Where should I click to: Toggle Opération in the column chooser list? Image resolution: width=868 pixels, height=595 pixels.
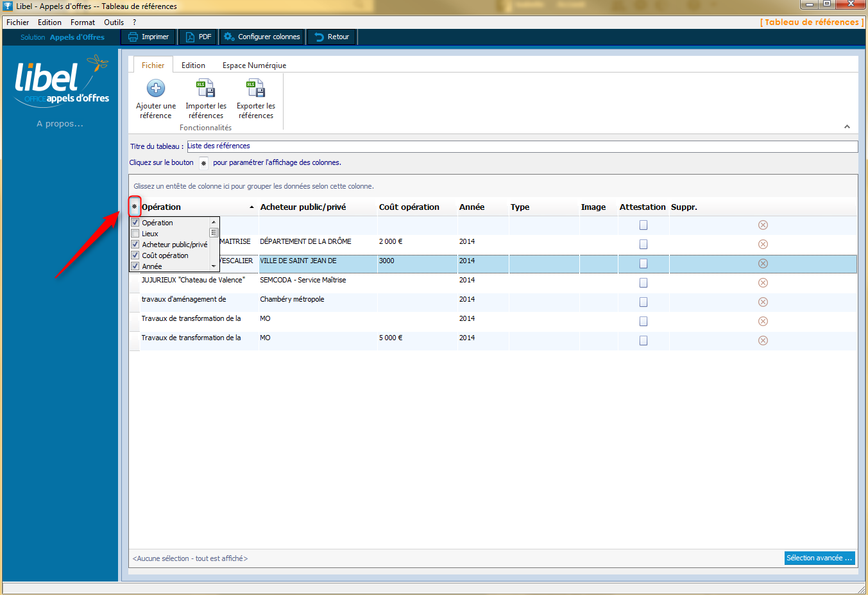click(135, 223)
